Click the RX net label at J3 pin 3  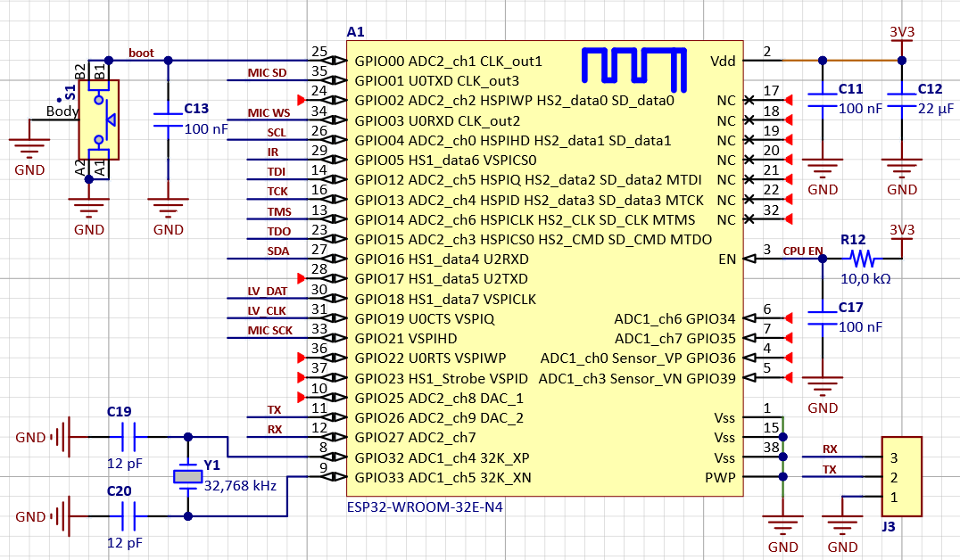pos(830,449)
